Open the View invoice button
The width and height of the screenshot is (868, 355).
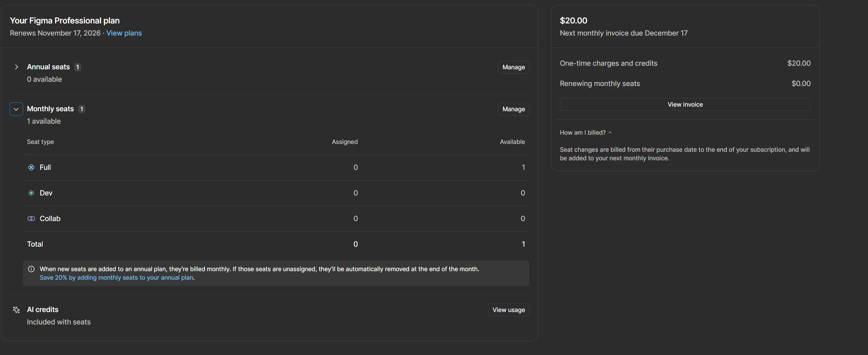pos(685,104)
